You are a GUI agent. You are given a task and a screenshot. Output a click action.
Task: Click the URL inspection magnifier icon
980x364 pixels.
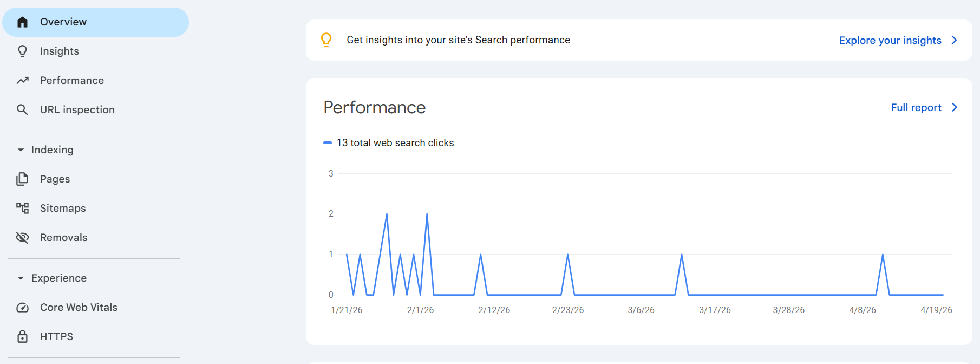point(22,110)
